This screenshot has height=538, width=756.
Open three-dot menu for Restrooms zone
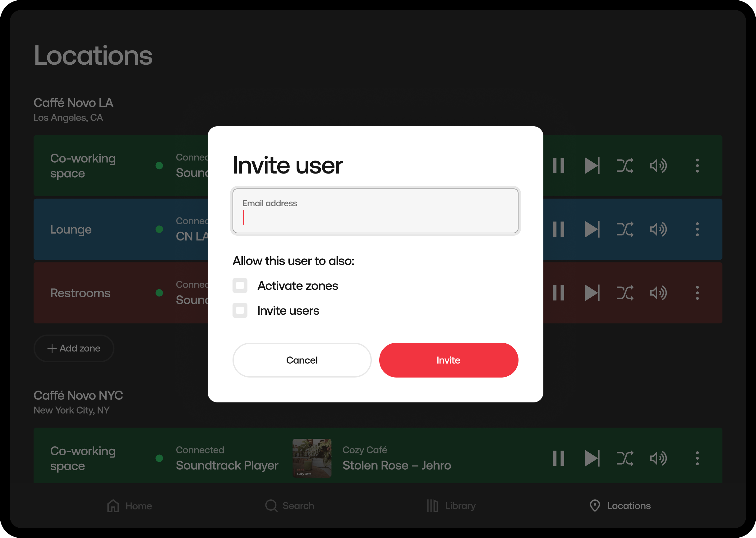(697, 293)
